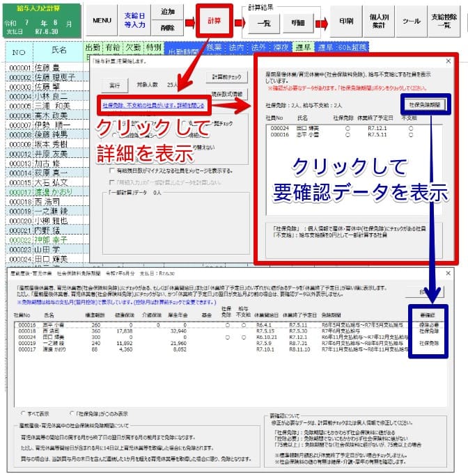
Task: Select row 000018 西 浩司 in 免除期間 list
Action: [x=230, y=331]
